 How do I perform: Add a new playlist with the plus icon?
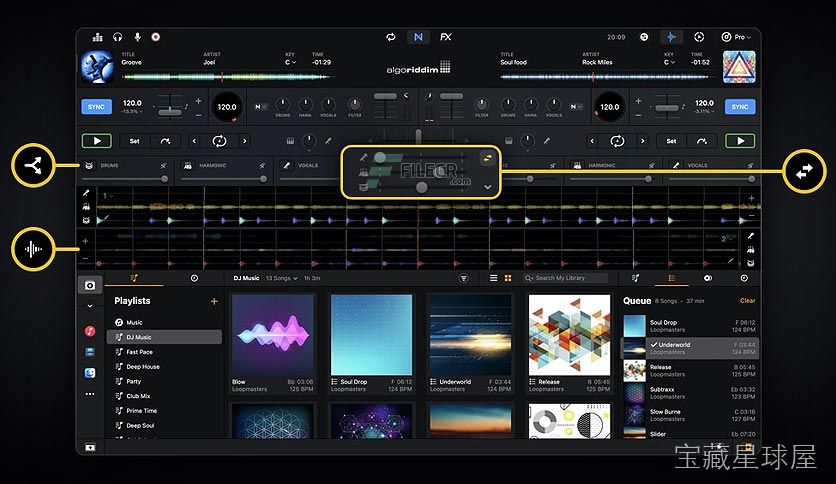coord(214,301)
